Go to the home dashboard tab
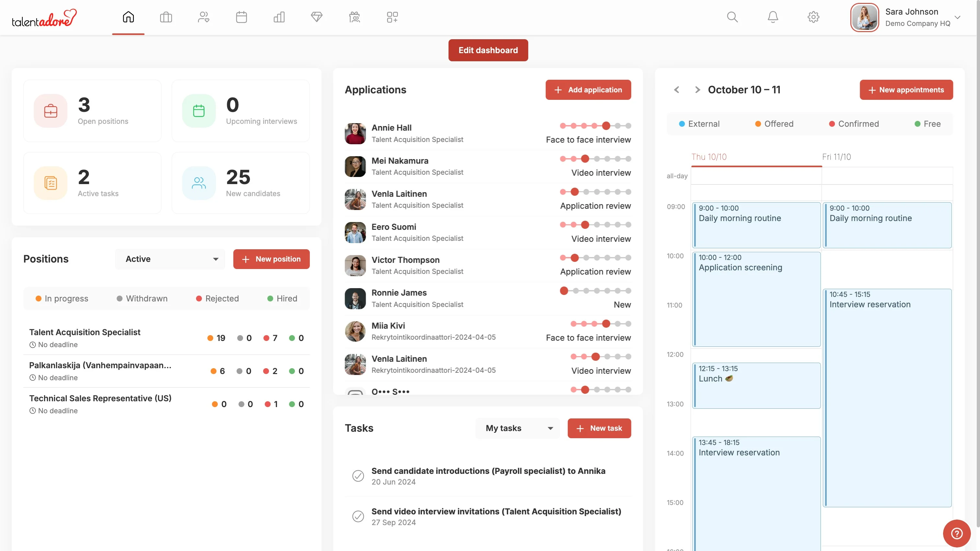Screen dimensions: 980x551 [128, 17]
